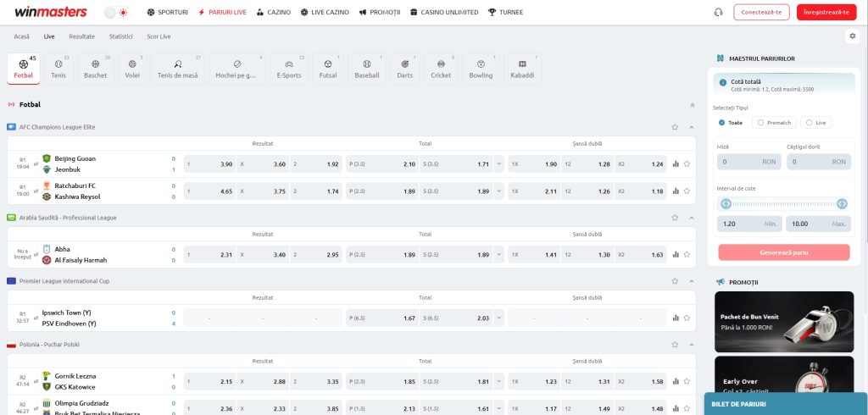
Task: Click the Înregistrează-te register button
Action: point(826,12)
